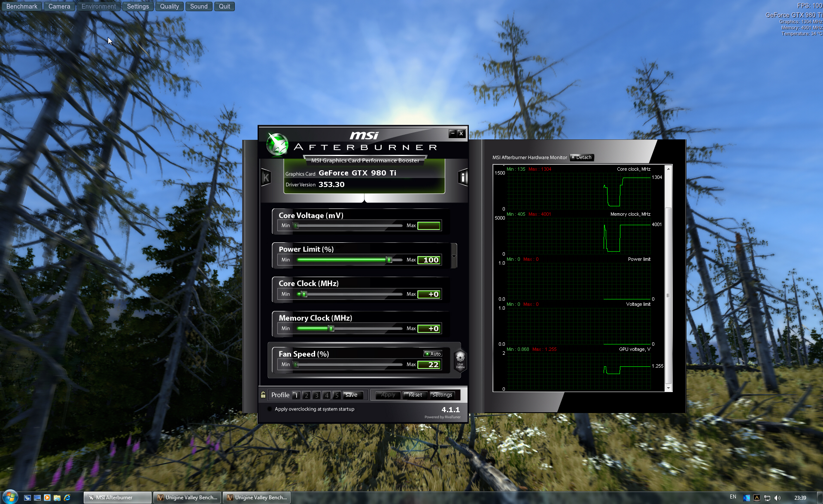Click the GPU voltage, V graph
The height and width of the screenshot is (504, 823).
[579, 371]
